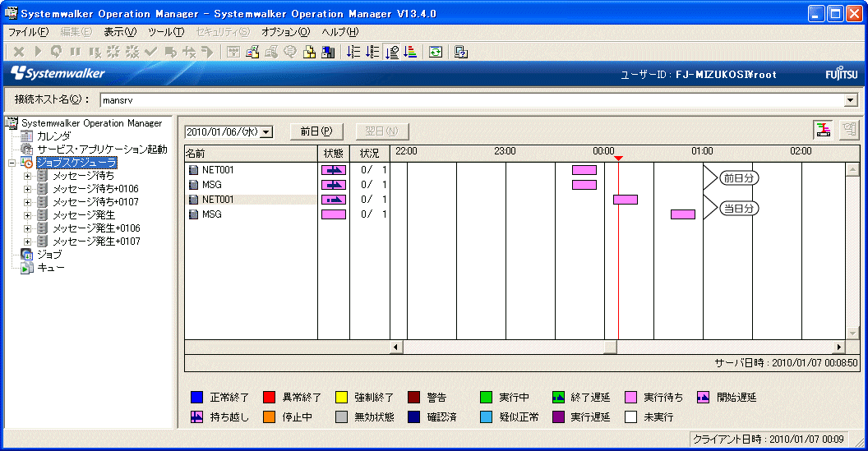Open the オプション(O) menu
868x451 pixels.
pos(285,32)
